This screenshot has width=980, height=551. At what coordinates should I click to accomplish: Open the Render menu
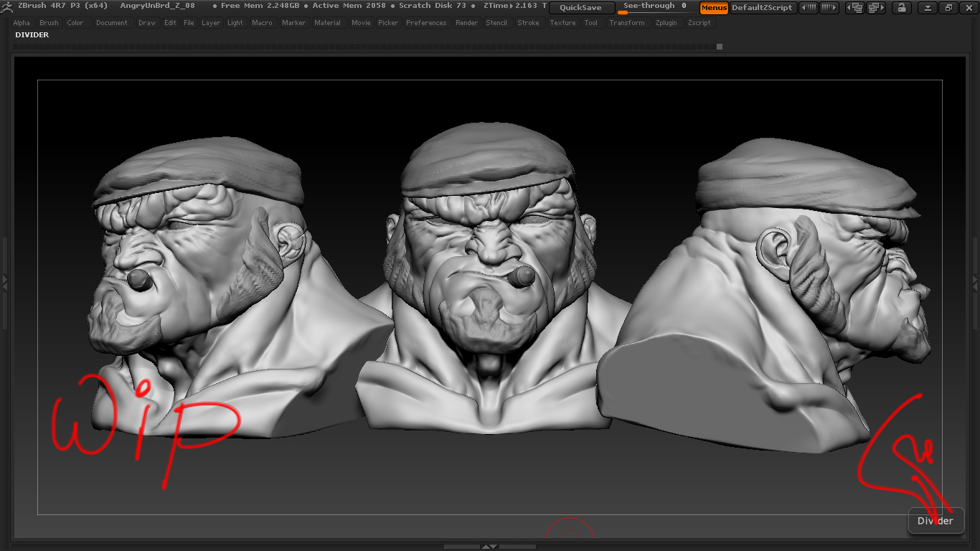[x=466, y=23]
